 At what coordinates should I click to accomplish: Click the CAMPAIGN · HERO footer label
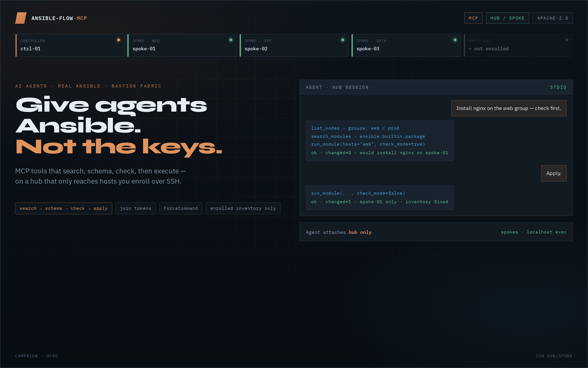(x=37, y=356)
